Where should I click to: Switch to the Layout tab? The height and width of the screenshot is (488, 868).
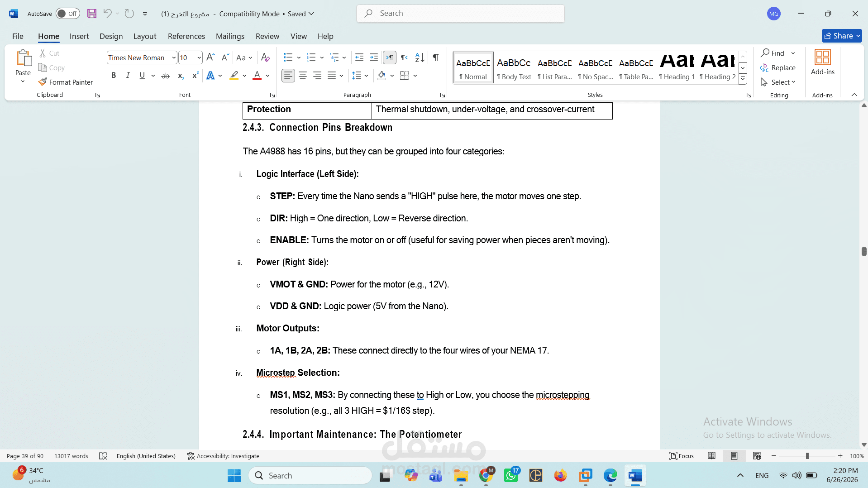[145, 36]
